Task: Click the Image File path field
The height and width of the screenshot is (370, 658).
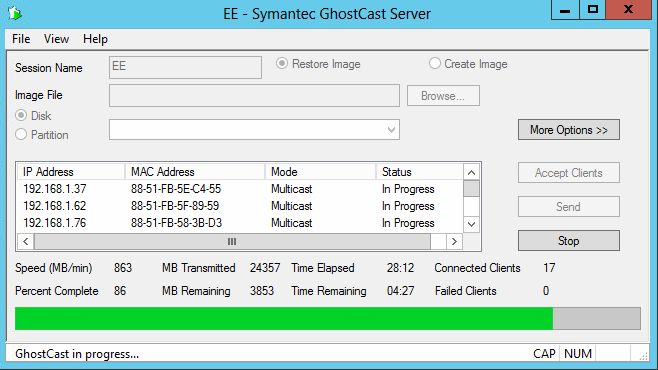Action: coord(254,96)
